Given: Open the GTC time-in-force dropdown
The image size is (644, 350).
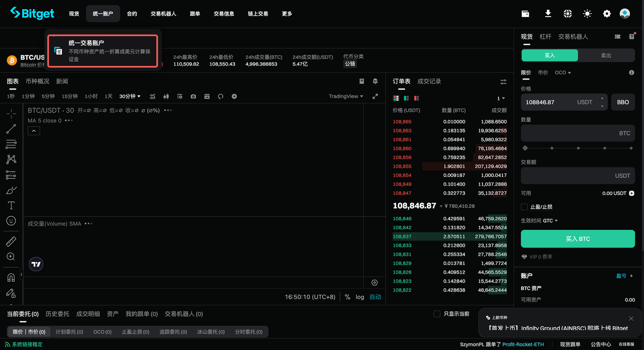Looking at the screenshot, I should (x=550, y=221).
